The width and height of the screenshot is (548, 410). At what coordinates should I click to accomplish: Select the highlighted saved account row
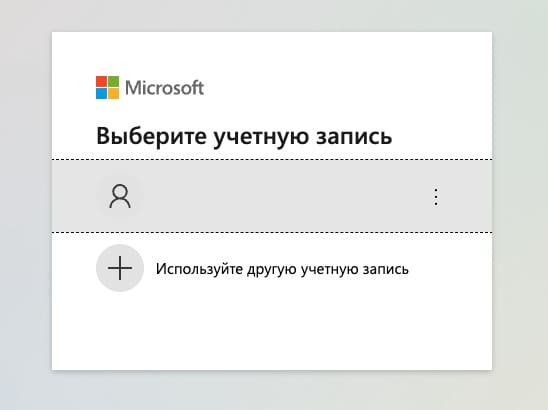point(272,196)
